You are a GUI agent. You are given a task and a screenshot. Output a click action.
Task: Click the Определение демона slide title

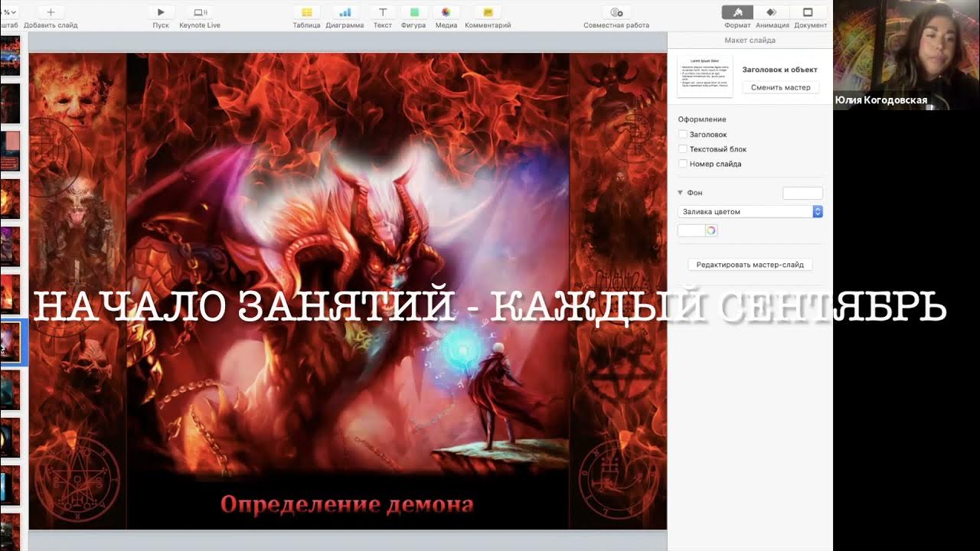point(347,504)
